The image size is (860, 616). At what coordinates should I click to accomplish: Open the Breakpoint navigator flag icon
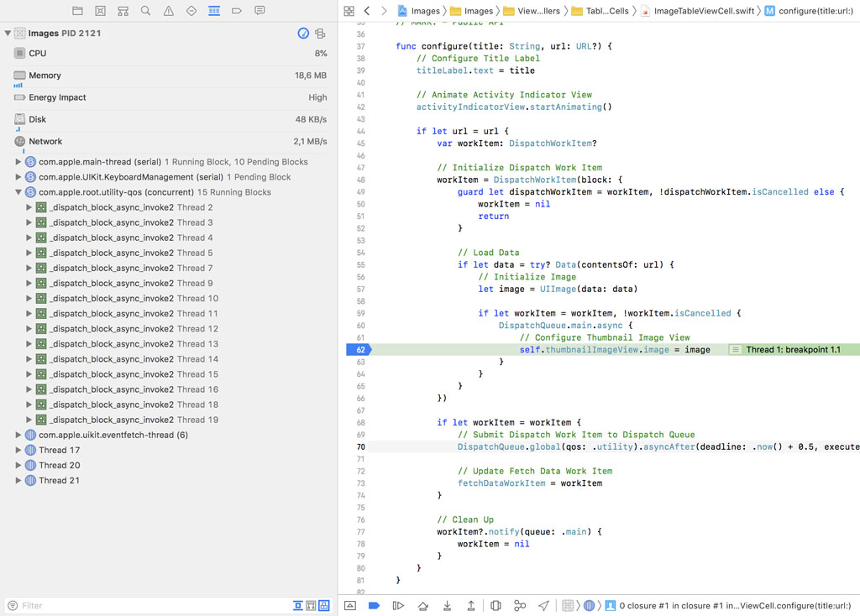point(238,11)
